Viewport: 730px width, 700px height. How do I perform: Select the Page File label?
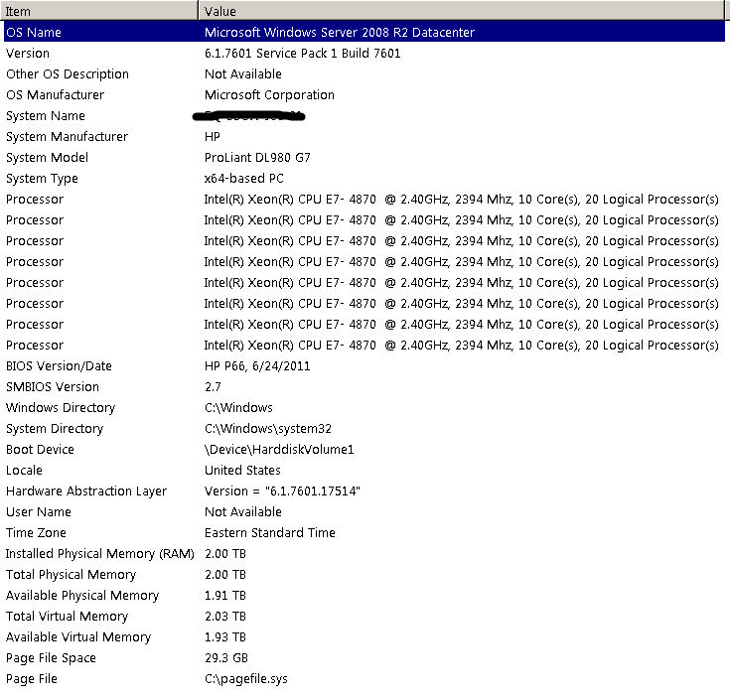(x=31, y=679)
